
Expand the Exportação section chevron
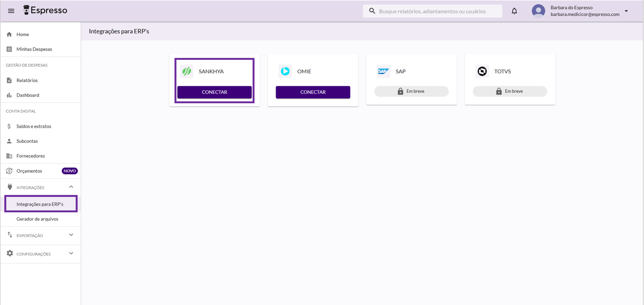pos(71,235)
